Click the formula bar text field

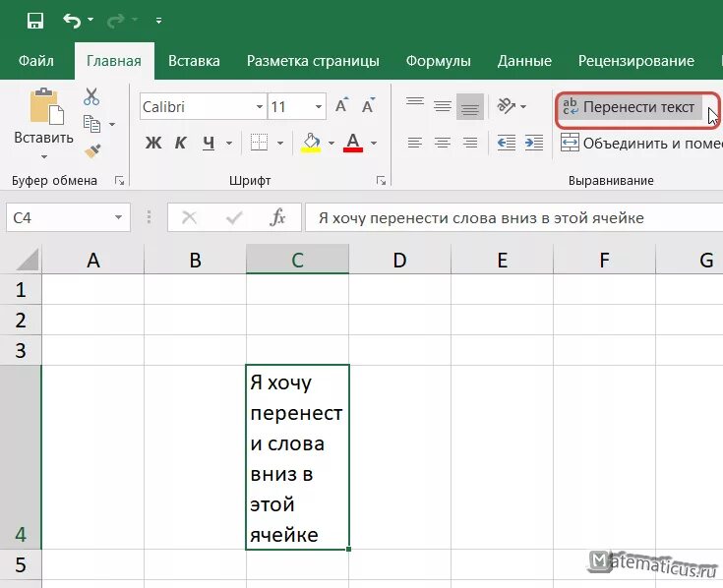click(514, 217)
